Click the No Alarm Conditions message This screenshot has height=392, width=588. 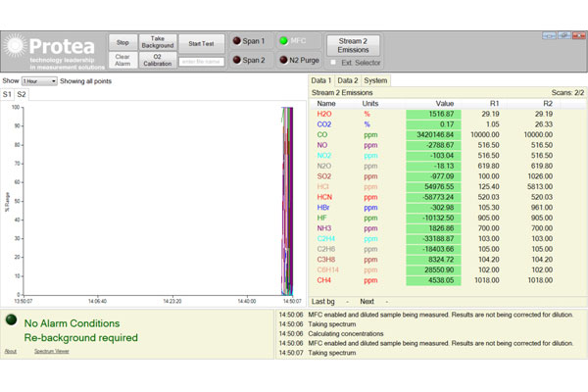72,323
